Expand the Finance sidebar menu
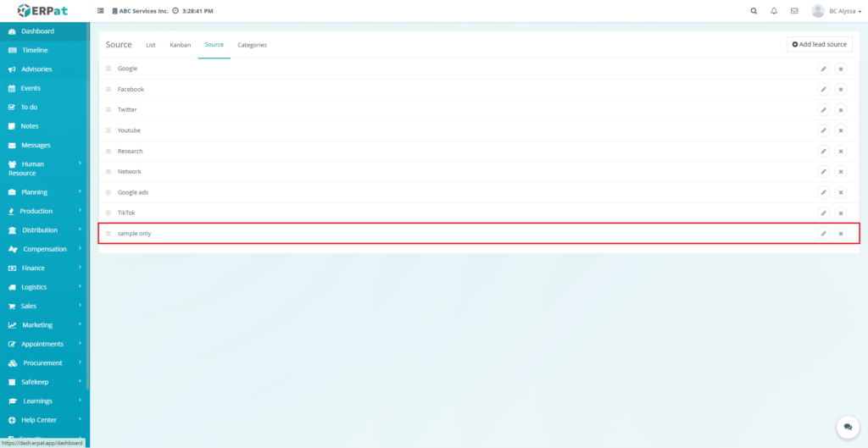This screenshot has height=448, width=868. 45,268
